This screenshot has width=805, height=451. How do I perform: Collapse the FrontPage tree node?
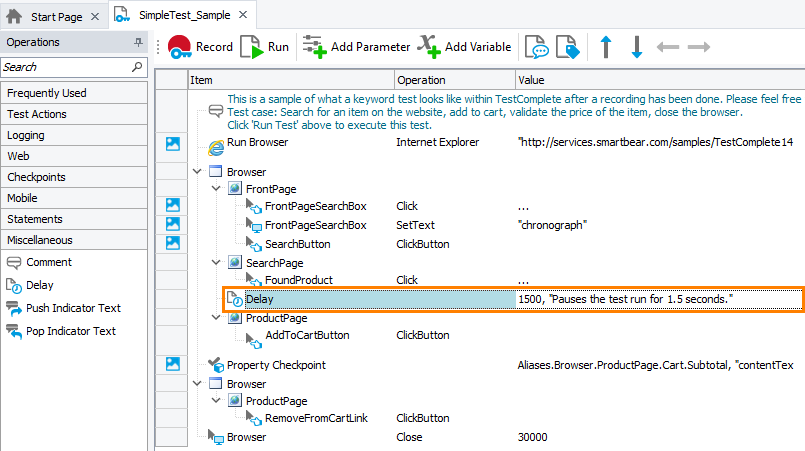click(x=215, y=189)
